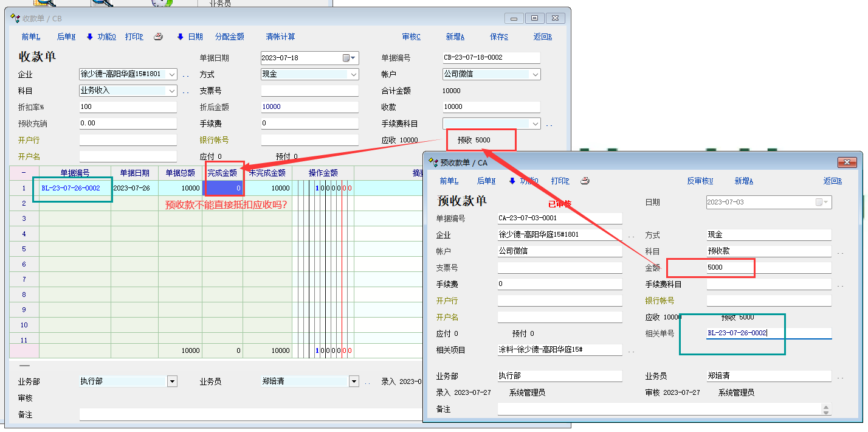Expand the 企业 dropdown in 收款单

pyautogui.click(x=172, y=74)
